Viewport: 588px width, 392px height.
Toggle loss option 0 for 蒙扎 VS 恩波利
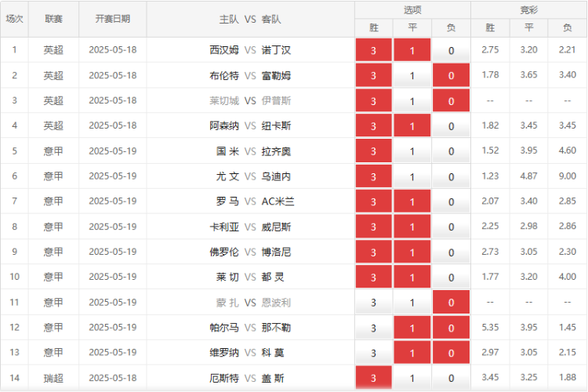coord(451,303)
